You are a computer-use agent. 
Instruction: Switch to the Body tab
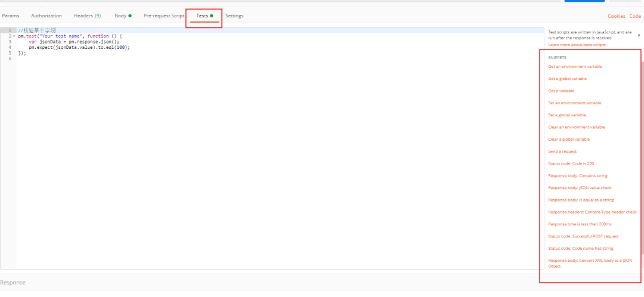tap(121, 16)
